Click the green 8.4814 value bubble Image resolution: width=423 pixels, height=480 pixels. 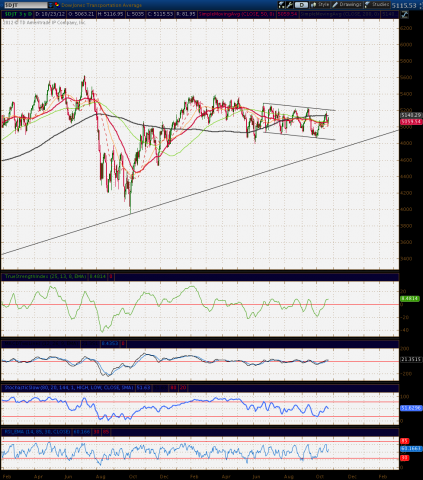pyautogui.click(x=410, y=299)
